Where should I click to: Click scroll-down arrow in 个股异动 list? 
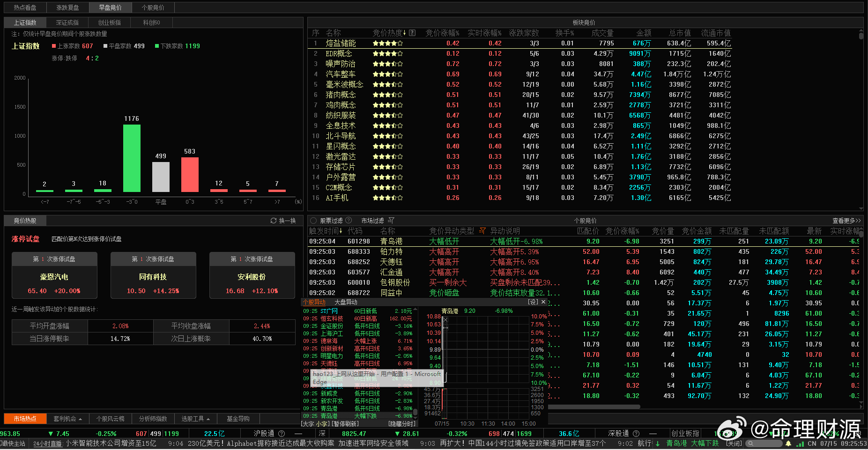(x=415, y=417)
